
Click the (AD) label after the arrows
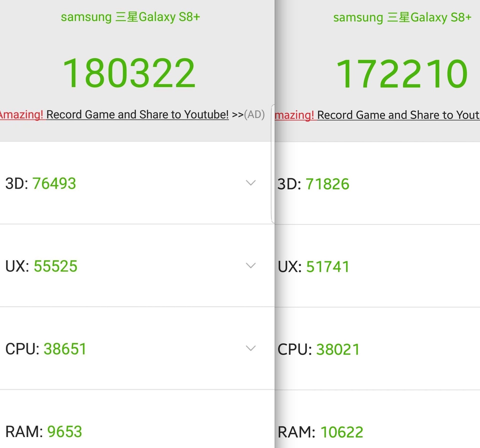point(254,115)
